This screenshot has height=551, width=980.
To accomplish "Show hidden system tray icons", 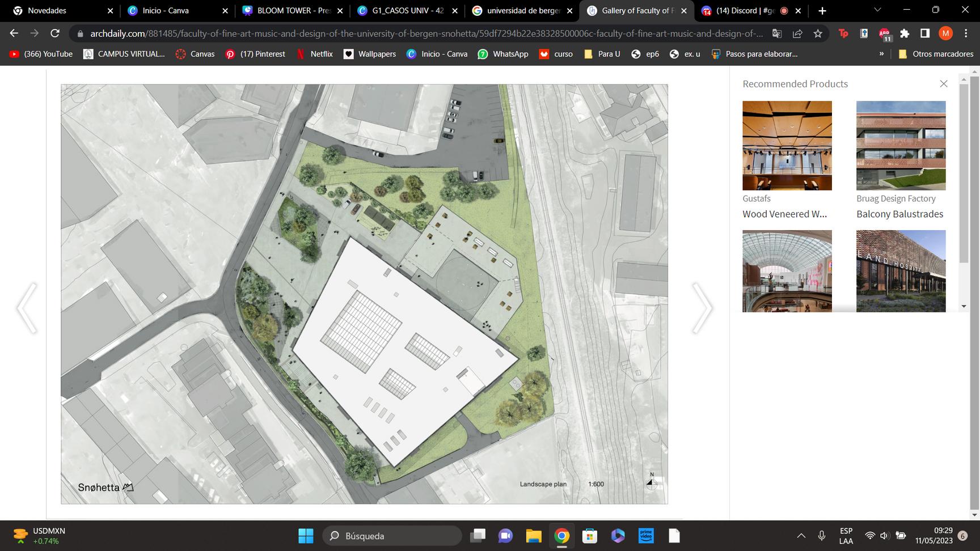I will [x=801, y=536].
